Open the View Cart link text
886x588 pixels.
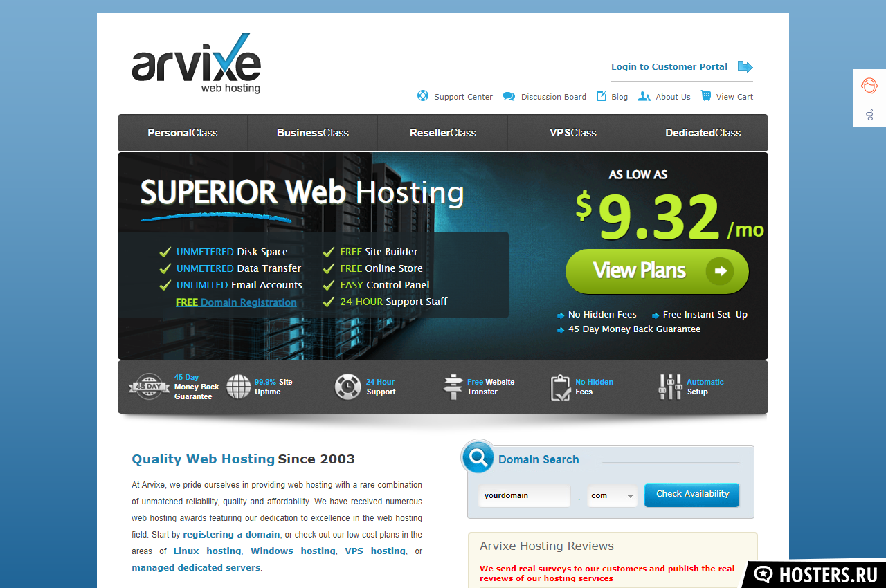coord(734,97)
